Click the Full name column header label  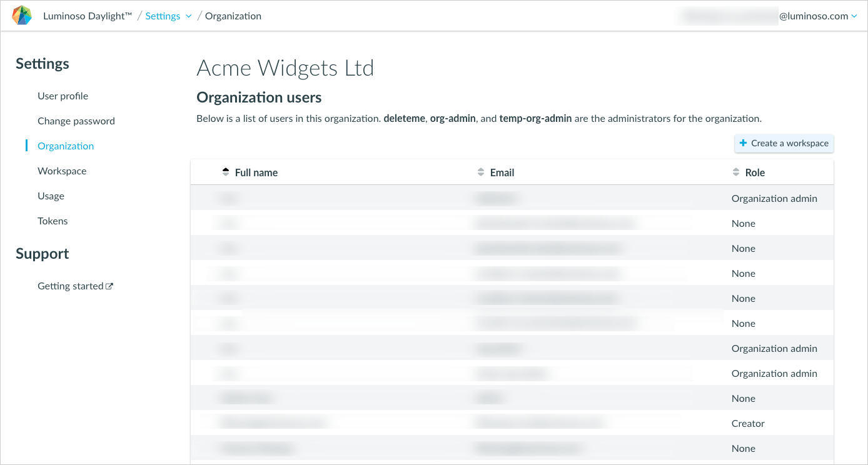coord(256,173)
